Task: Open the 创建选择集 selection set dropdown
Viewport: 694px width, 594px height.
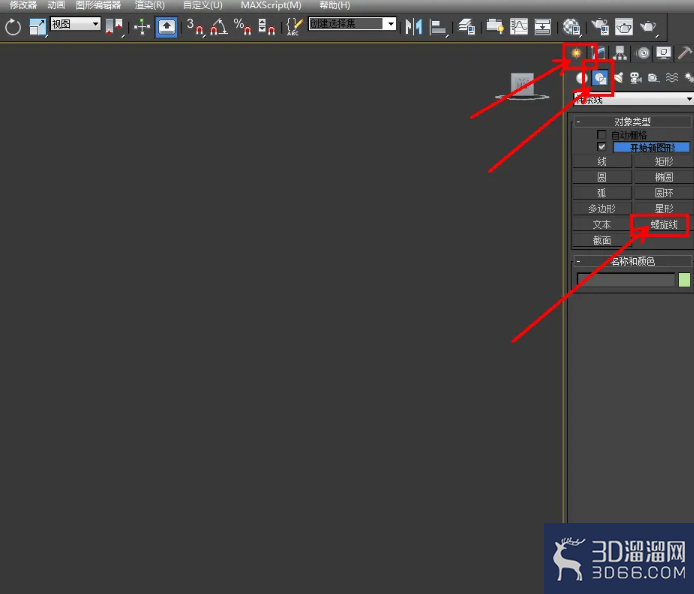Action: click(352, 24)
